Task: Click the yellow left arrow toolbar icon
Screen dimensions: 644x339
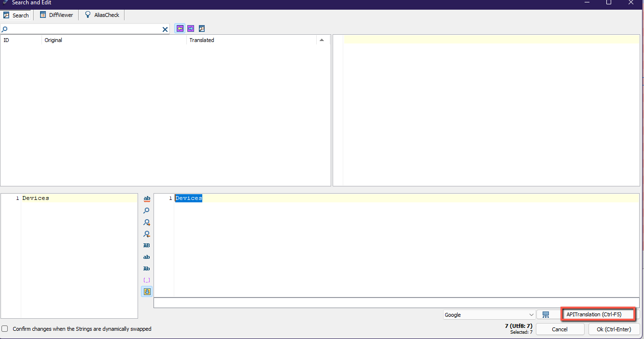Action: (x=180, y=28)
